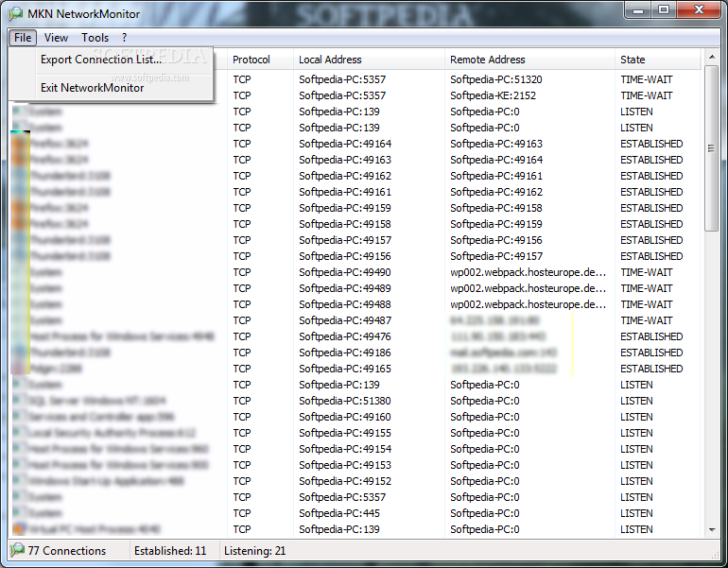The image size is (728, 568).
Task: Click the vertical scrollbar thumb
Action: [711, 148]
